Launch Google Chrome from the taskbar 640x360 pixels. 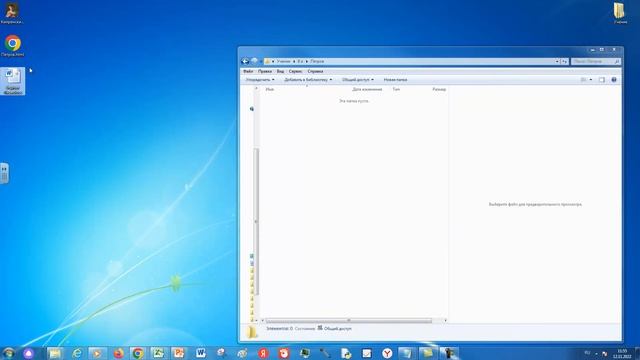(138, 353)
